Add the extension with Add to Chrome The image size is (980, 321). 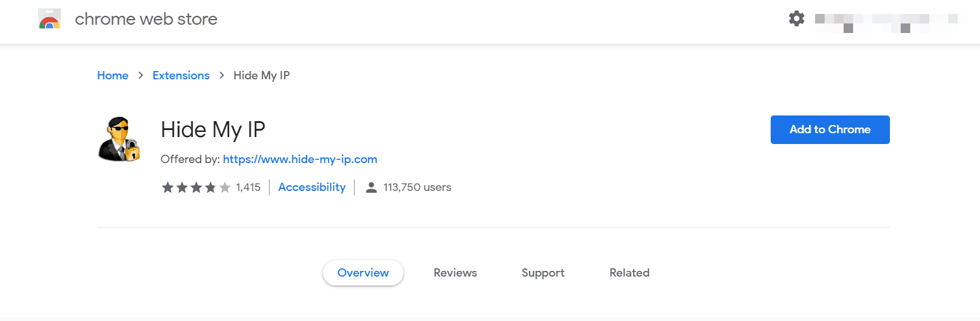point(830,129)
